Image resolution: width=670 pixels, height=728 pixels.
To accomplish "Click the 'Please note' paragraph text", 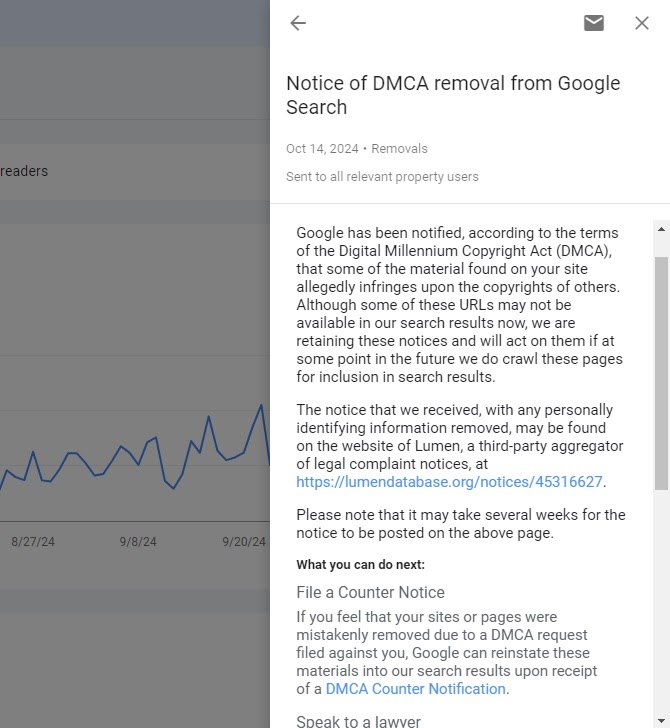I will [460, 524].
